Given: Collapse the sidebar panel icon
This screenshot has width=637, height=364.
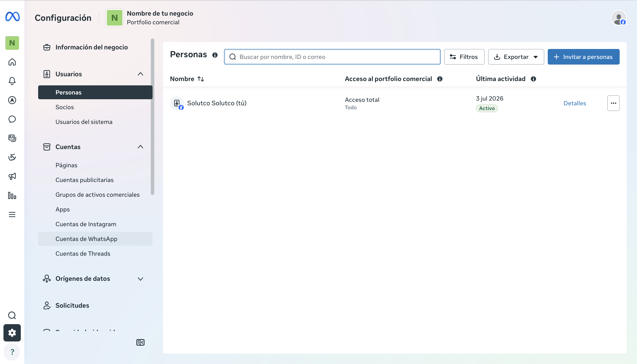Looking at the screenshot, I should [x=140, y=342].
